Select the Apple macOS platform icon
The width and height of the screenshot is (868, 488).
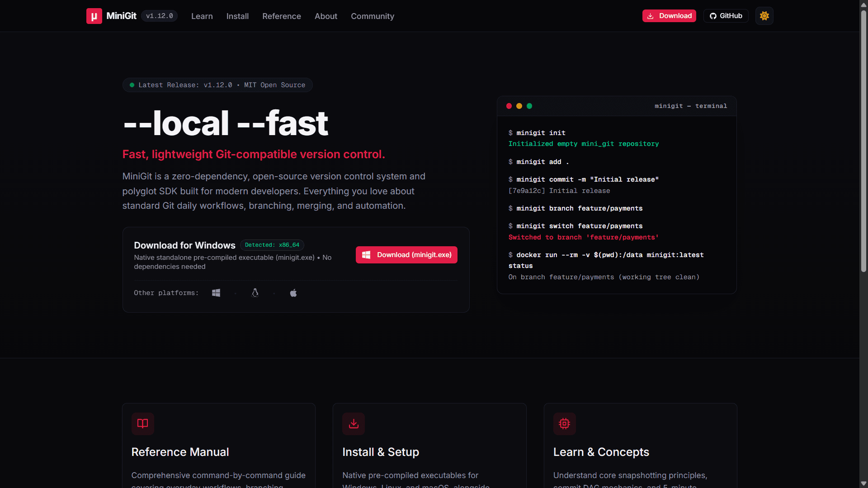[293, 293]
